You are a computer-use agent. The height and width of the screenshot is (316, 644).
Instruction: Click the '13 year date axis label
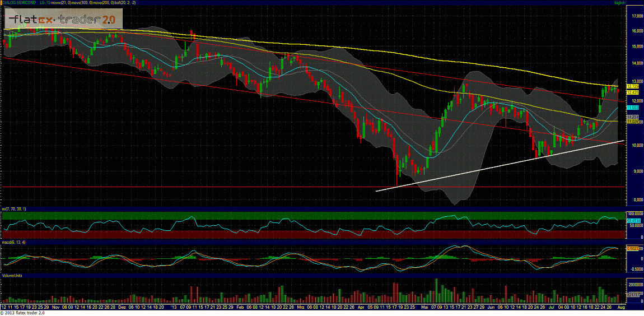pyautogui.click(x=174, y=307)
